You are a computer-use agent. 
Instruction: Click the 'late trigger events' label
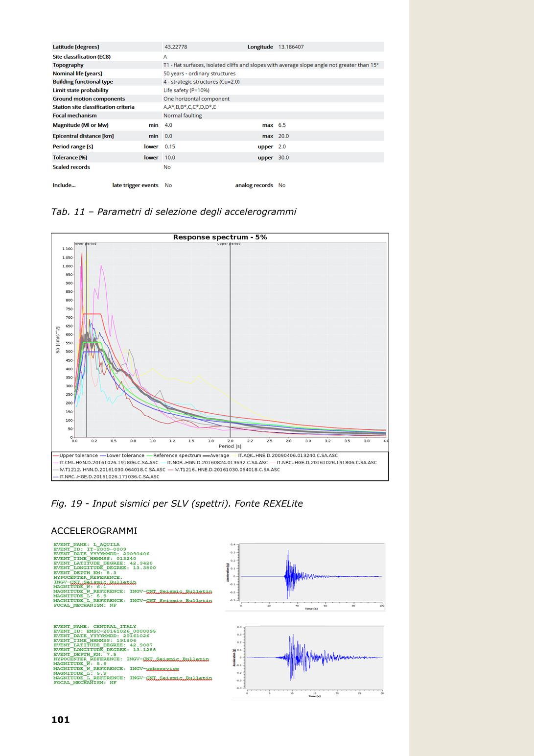point(136,186)
